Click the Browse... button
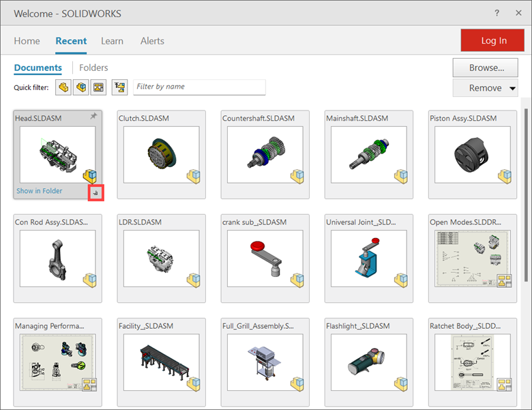 point(485,68)
